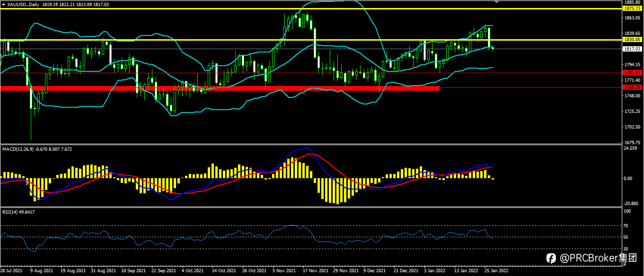This screenshot has height=276, width=644.
Task: Click the '3 Jan 2022' date label
Action: click(434, 271)
